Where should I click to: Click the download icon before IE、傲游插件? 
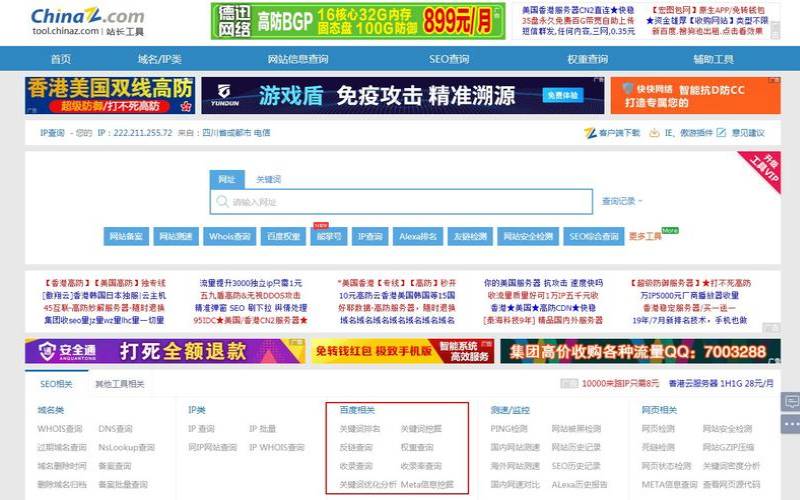coord(654,133)
